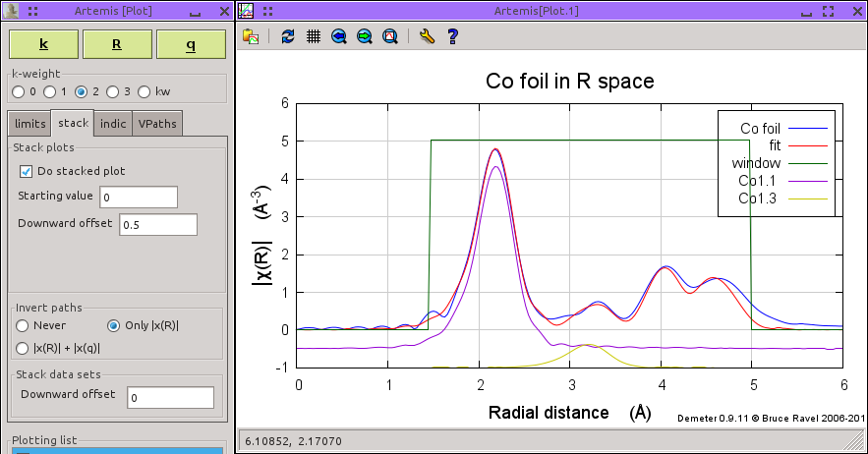This screenshot has height=454, width=868.
Task: Click the replot refresh icon
Action: (287, 36)
